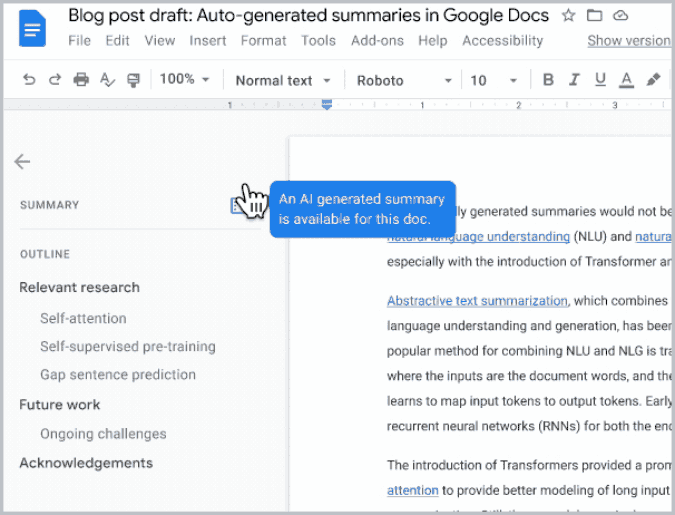Print the document via toolbar
This screenshot has height=515, width=675.
[x=81, y=80]
